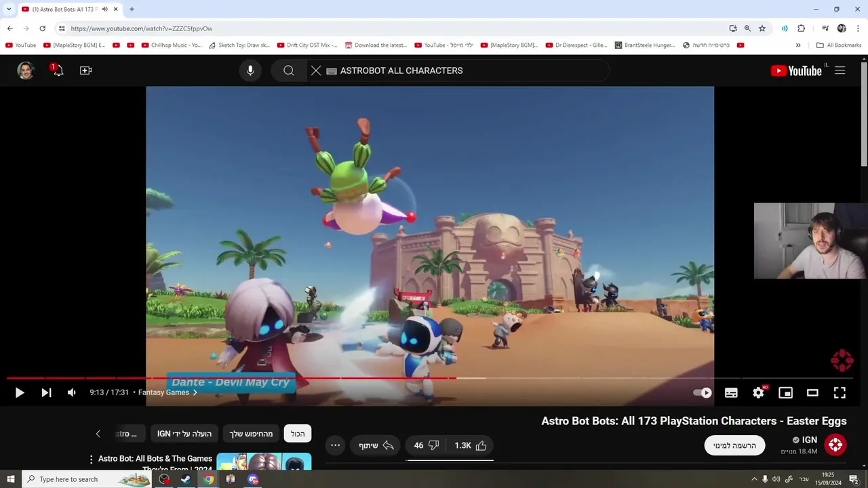Select the הועלה על ידי IGN chip
This screenshot has width=868, height=488.
184,434
